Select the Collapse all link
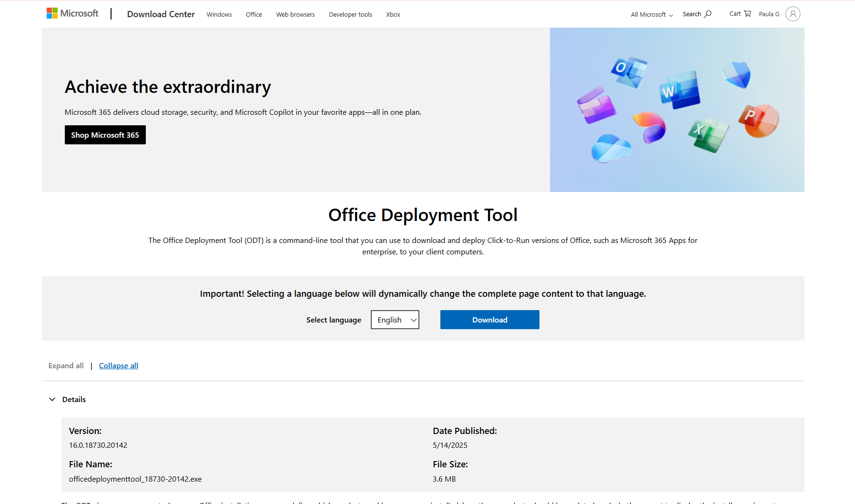855x504 pixels. (118, 365)
